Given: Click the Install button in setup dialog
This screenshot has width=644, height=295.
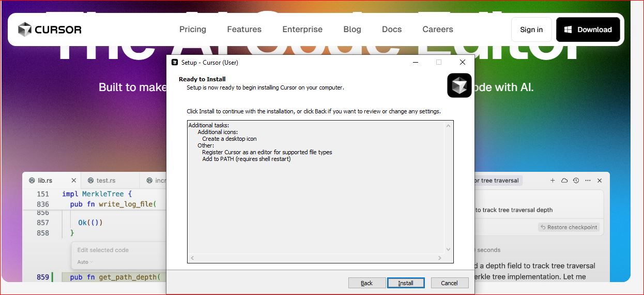Looking at the screenshot, I should pos(406,283).
